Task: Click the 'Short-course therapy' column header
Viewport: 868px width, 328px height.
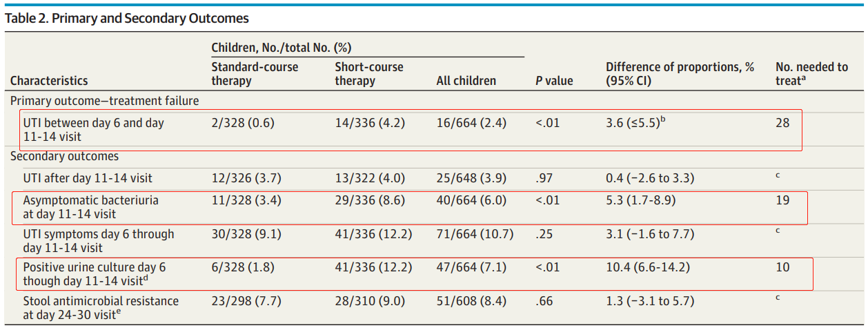Action: point(369,74)
